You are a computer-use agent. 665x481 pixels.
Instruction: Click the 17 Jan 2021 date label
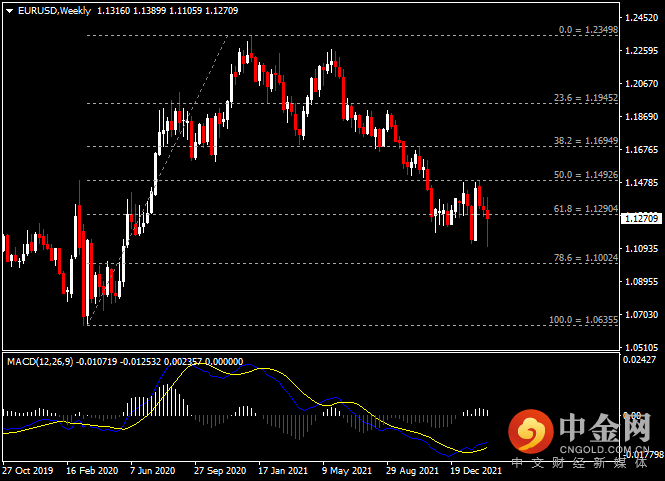283,470
